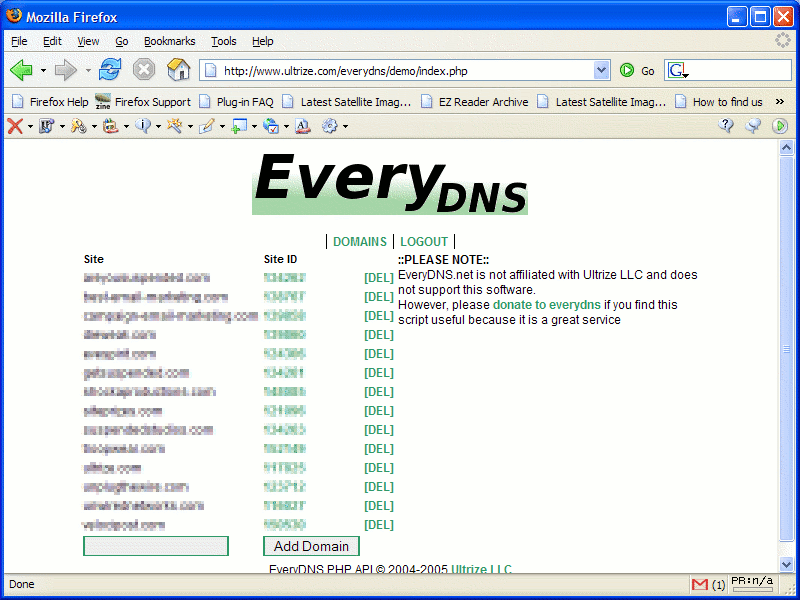Open the Outline pencil icon

207,126
